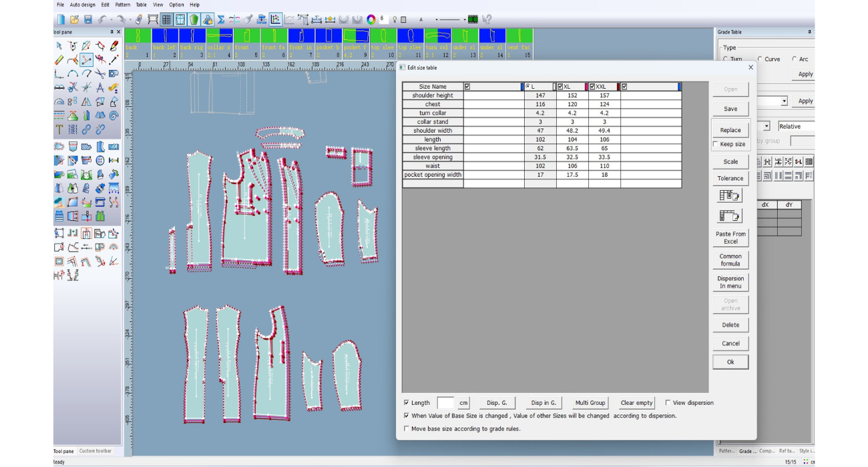Select the protractor tool in the Tool pane
Viewport: 868px width, 467px height.
(59, 101)
